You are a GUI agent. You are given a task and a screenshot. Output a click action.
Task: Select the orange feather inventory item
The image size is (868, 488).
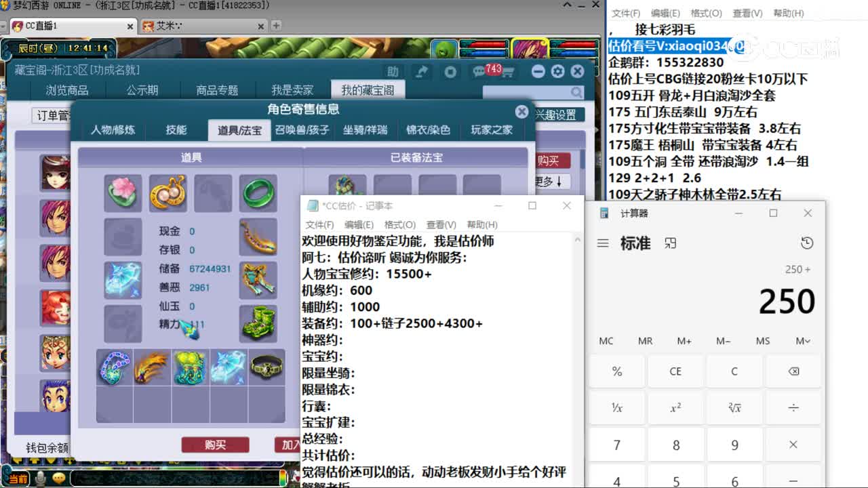click(153, 367)
